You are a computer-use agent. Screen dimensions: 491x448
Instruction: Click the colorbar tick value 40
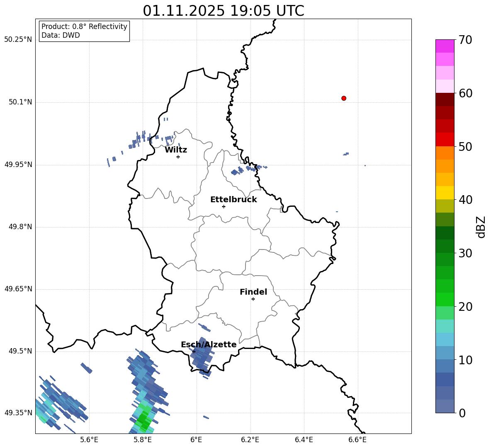point(465,200)
